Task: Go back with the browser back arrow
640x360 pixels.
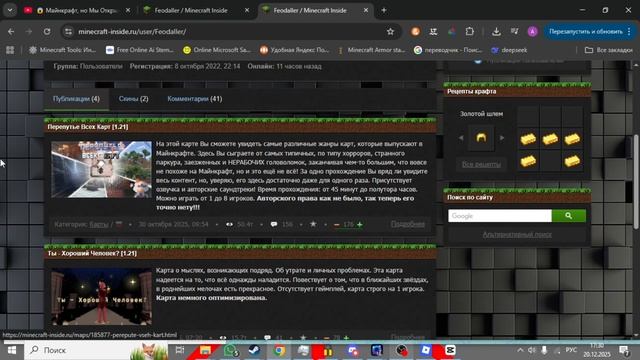Action: [11, 31]
